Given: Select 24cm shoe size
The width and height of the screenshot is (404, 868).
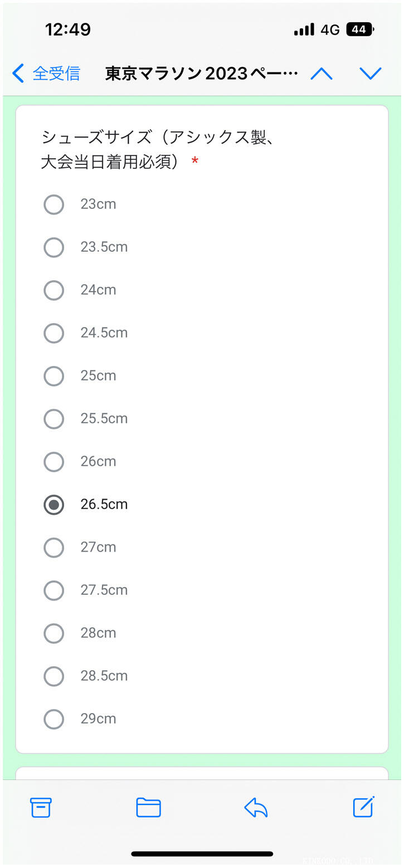Looking at the screenshot, I should point(54,290).
